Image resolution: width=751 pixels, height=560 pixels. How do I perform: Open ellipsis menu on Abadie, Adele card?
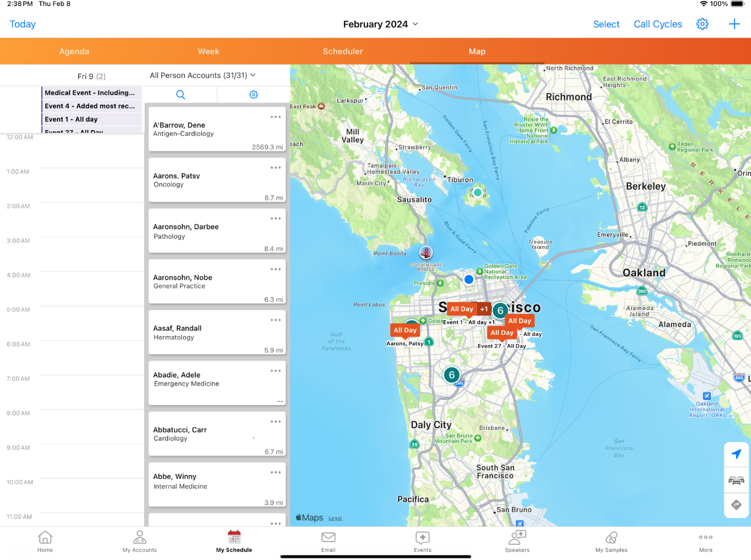(x=275, y=371)
